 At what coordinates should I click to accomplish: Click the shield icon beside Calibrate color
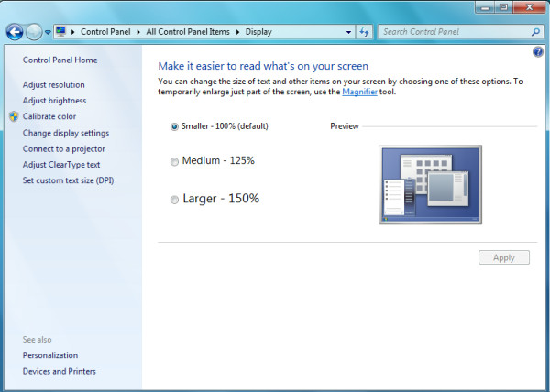point(14,116)
